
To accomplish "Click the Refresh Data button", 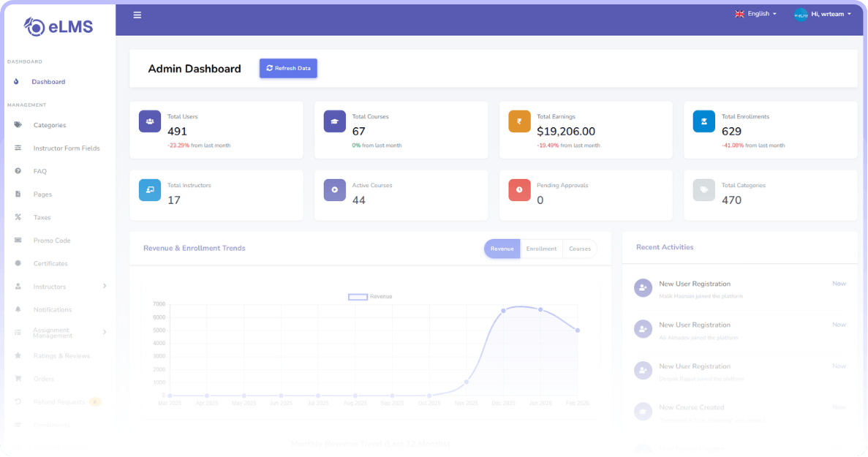I will click(x=288, y=68).
